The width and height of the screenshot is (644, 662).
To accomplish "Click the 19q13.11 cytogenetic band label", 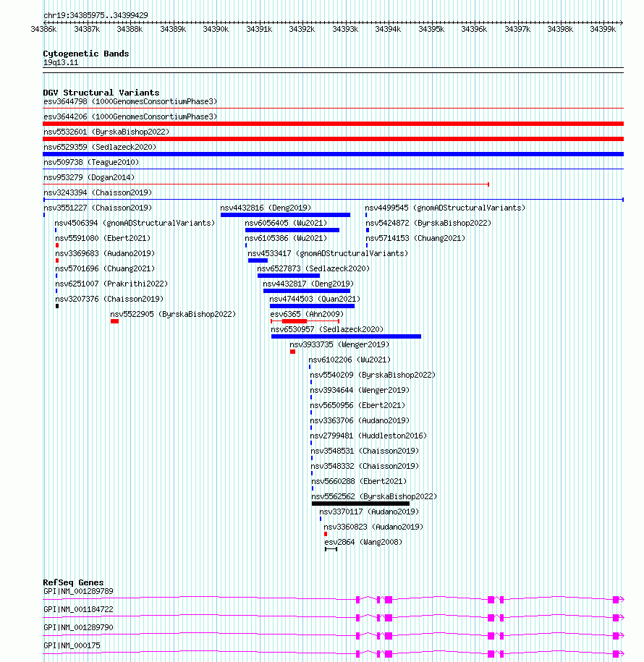I will 61,63.
